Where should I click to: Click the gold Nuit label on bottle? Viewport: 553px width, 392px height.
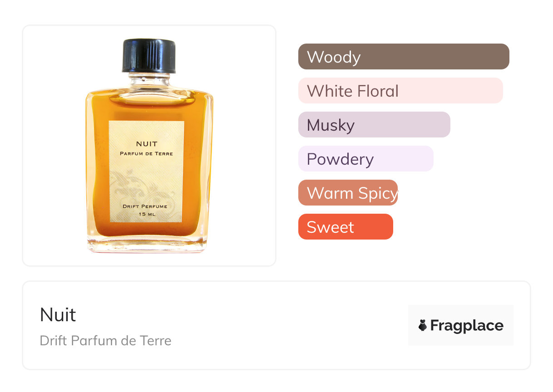[x=146, y=172]
